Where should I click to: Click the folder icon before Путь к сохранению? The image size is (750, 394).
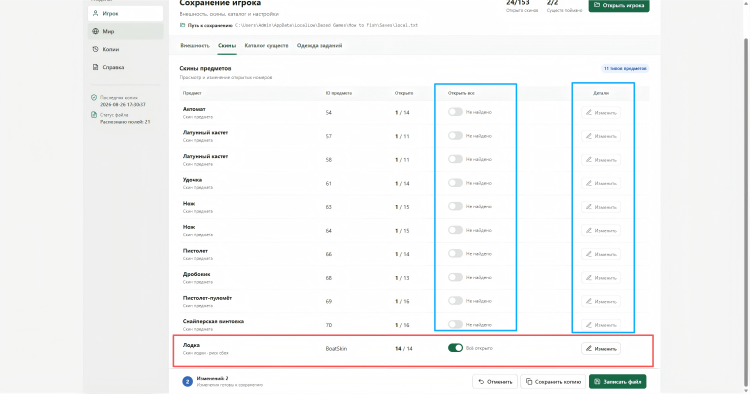coord(182,25)
